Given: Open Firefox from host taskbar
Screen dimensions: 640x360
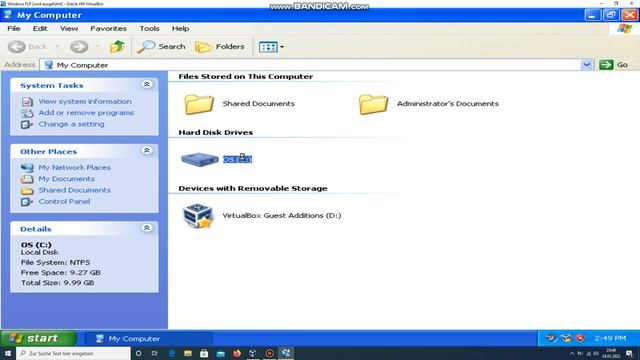Looking at the screenshot, I should [237, 353].
